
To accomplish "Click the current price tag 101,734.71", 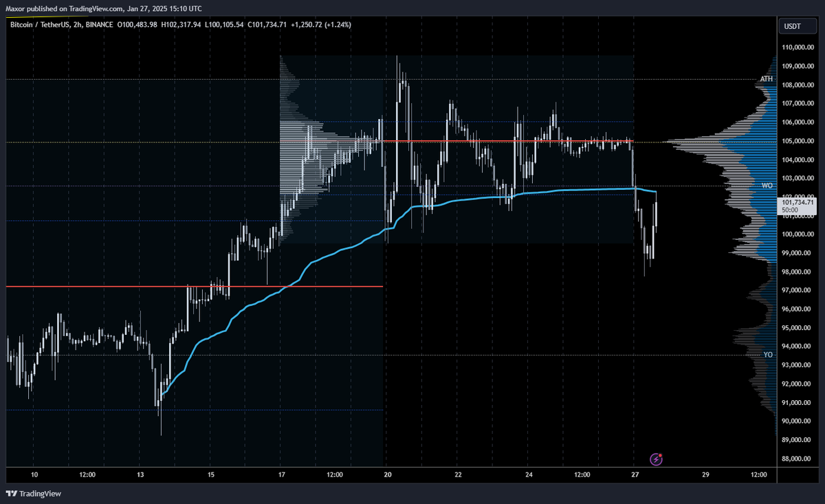I will [x=797, y=202].
